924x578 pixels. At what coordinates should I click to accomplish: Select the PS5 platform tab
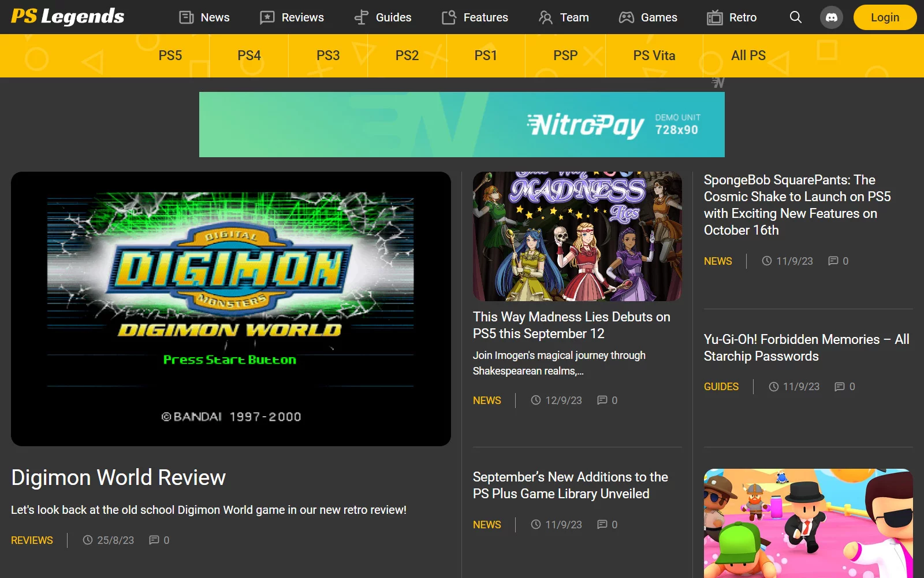click(170, 55)
